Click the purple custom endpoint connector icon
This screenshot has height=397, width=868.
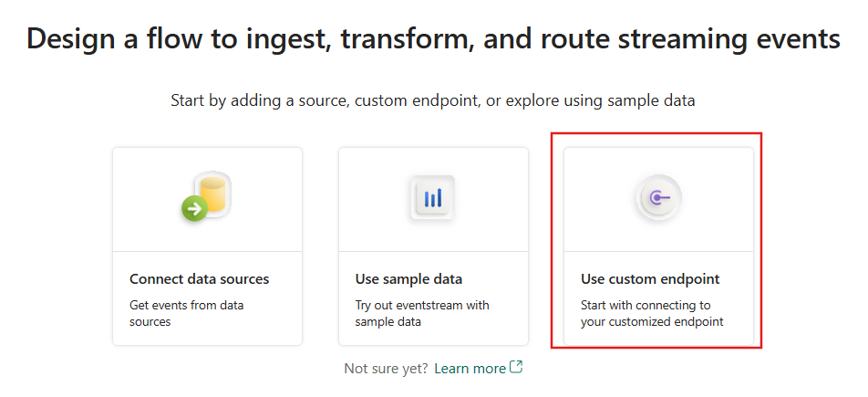(x=659, y=197)
